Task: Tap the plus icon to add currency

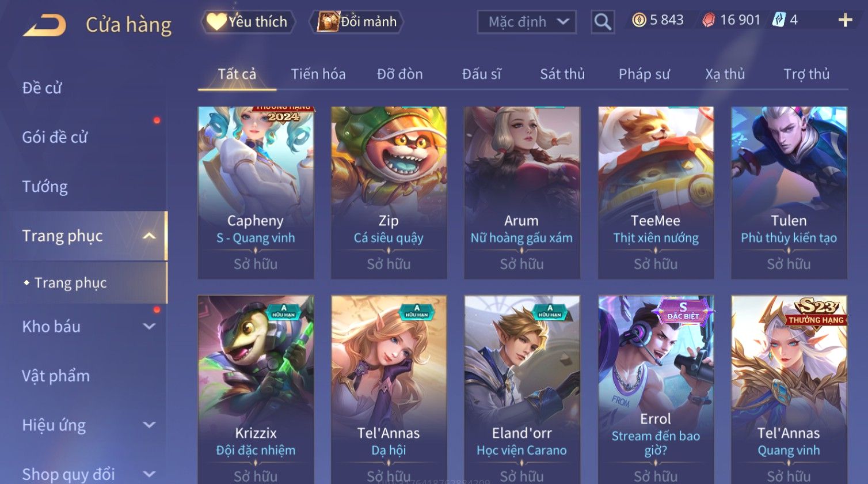Action: pyautogui.click(x=845, y=21)
